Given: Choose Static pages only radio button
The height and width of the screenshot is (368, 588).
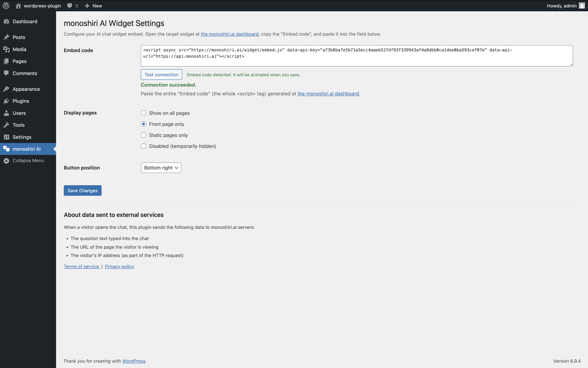Looking at the screenshot, I should coord(143,135).
